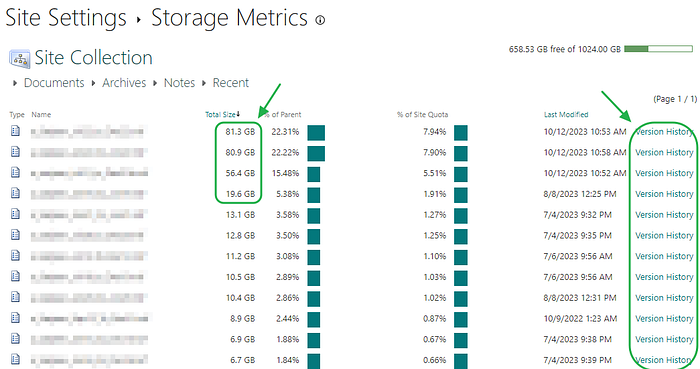
Task: Open the Archives breadcrumb
Action: coord(124,83)
